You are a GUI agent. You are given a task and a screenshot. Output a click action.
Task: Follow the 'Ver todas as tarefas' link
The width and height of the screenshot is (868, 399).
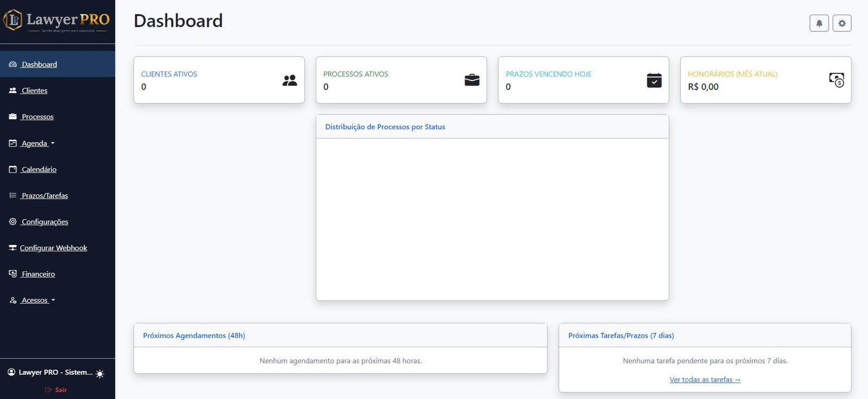705,380
